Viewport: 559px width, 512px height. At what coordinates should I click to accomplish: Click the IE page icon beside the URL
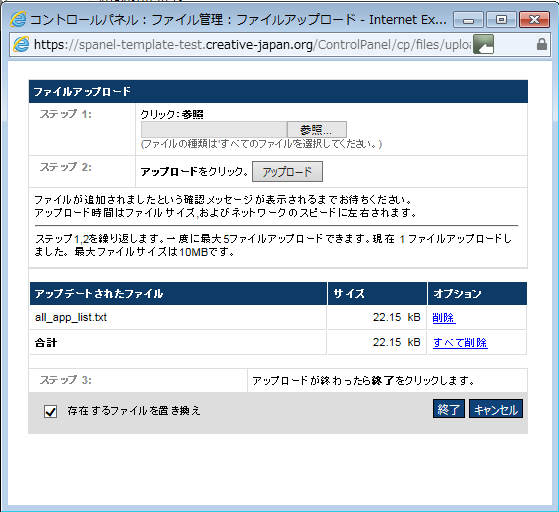21,45
